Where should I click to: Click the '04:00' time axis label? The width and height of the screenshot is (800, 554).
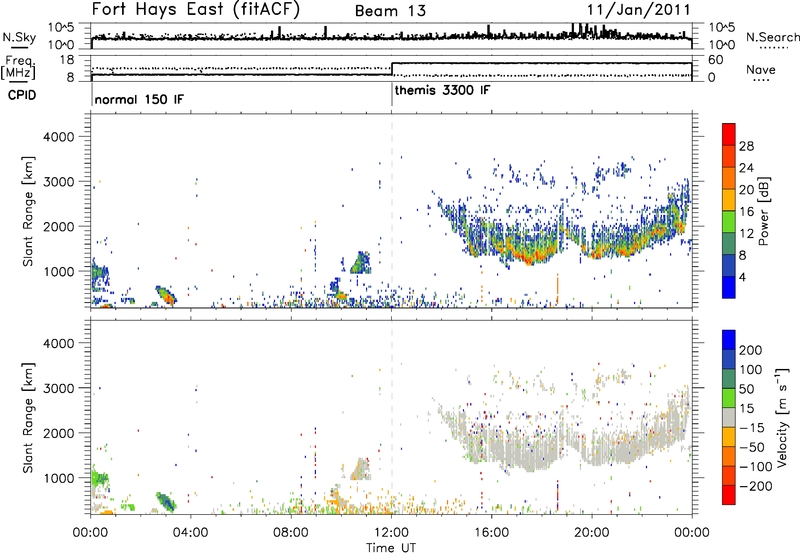click(x=191, y=533)
